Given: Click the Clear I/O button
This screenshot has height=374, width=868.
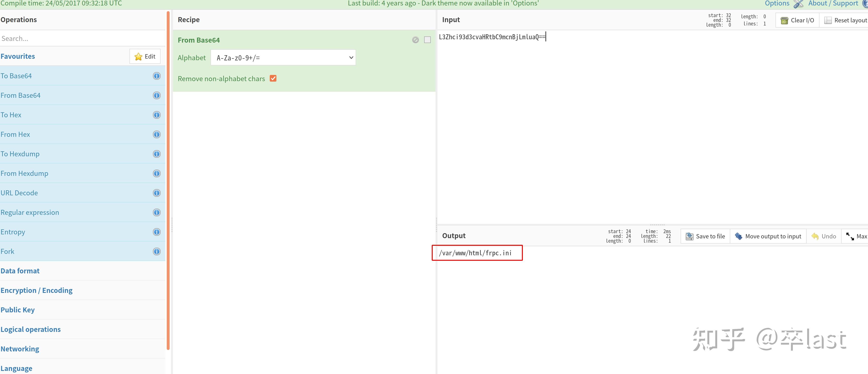Looking at the screenshot, I should [797, 20].
